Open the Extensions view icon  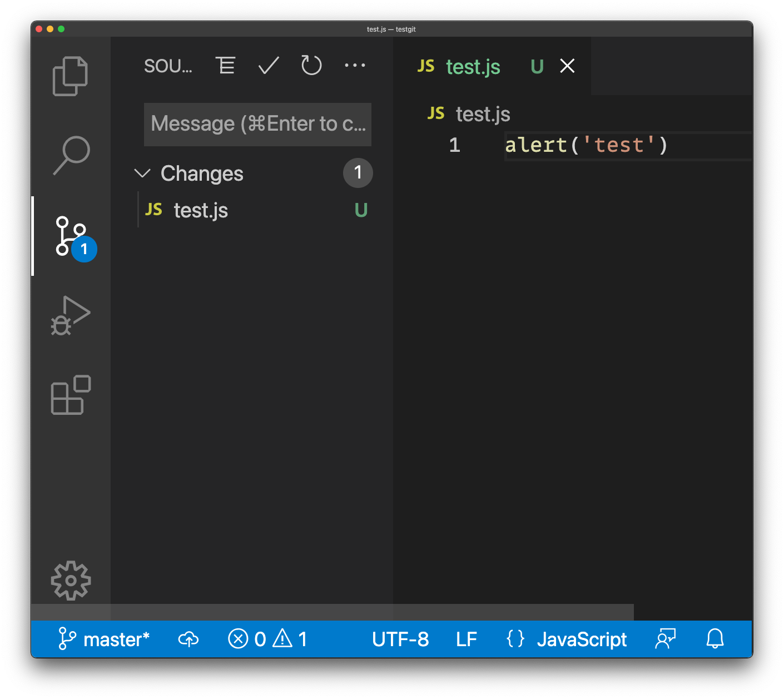click(71, 395)
